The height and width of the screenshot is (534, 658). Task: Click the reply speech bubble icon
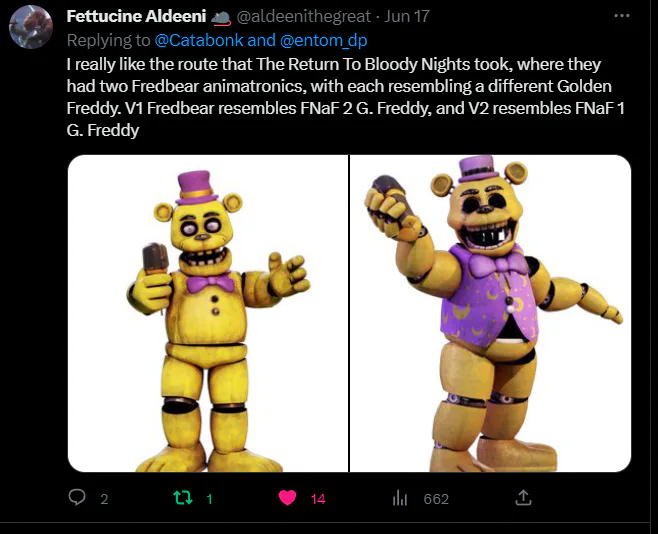coord(77,498)
